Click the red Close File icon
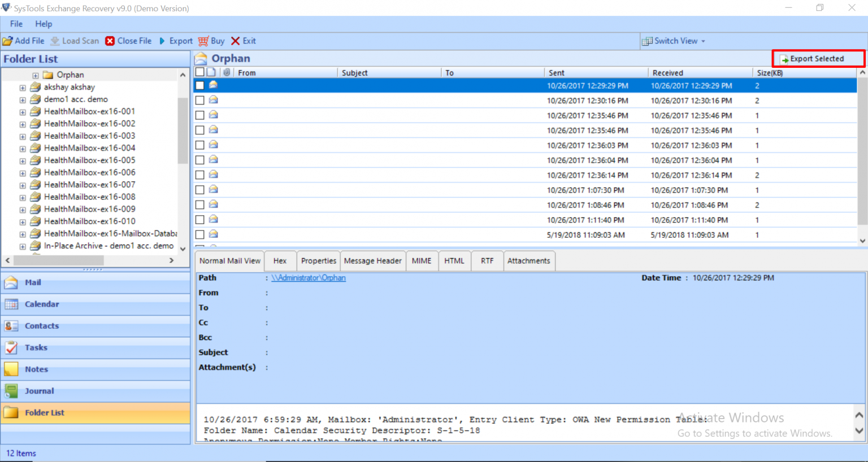 (x=110, y=41)
